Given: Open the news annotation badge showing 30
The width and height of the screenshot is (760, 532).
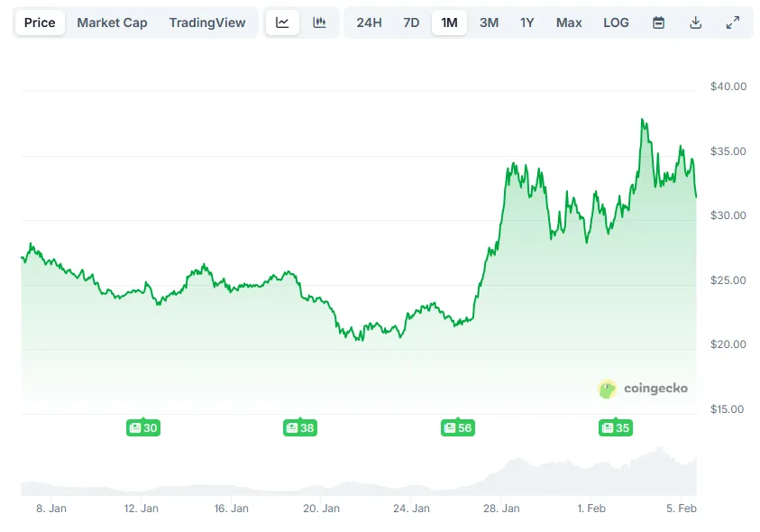Looking at the screenshot, I should tap(142, 428).
